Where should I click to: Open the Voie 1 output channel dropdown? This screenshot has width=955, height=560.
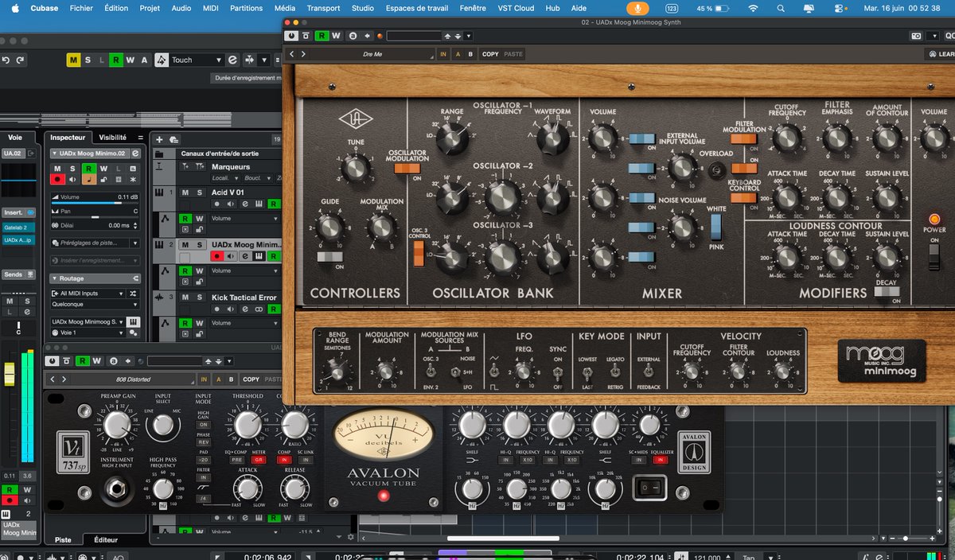pos(87,332)
